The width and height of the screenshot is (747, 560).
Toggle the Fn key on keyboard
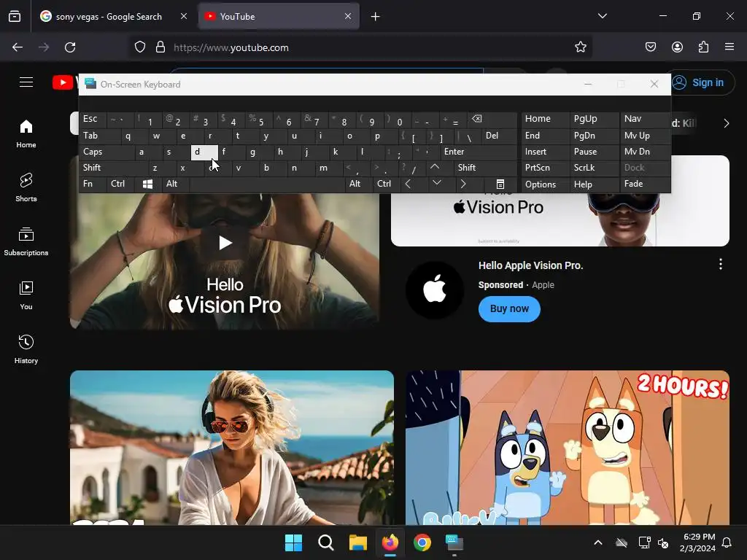[x=93, y=184]
